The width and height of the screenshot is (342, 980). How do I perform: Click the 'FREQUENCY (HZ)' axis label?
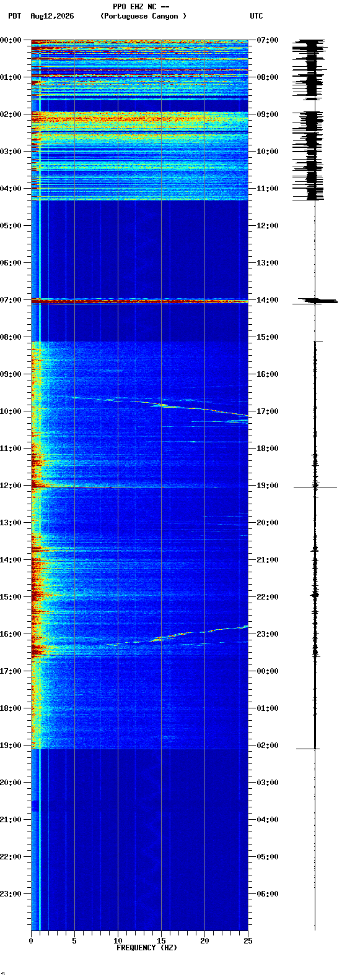[147, 948]
